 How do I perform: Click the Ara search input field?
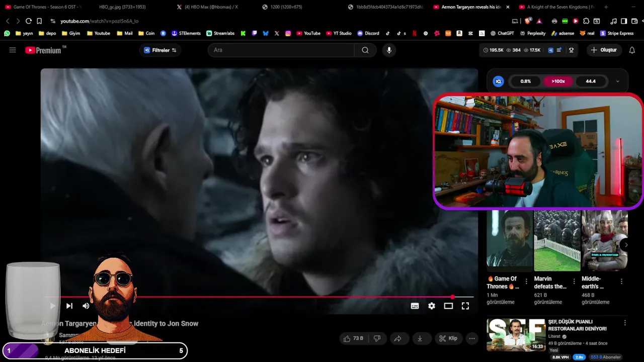281,50
